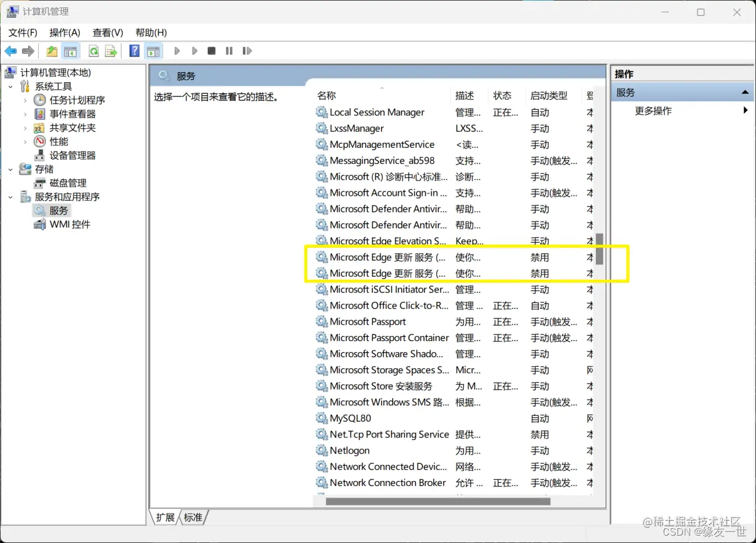Collapse the 服务和应用程序 node
The height and width of the screenshot is (543, 756).
tap(10, 197)
